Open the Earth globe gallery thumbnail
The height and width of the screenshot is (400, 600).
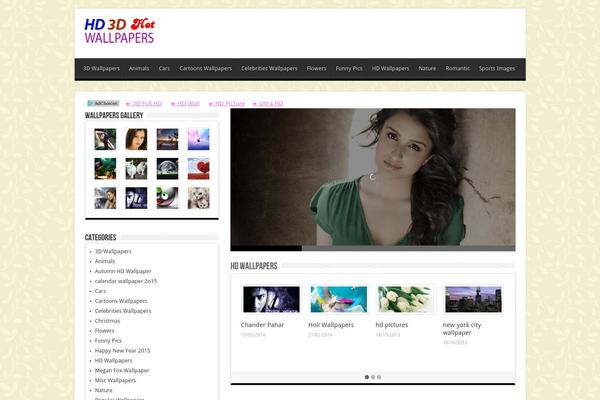[167, 169]
